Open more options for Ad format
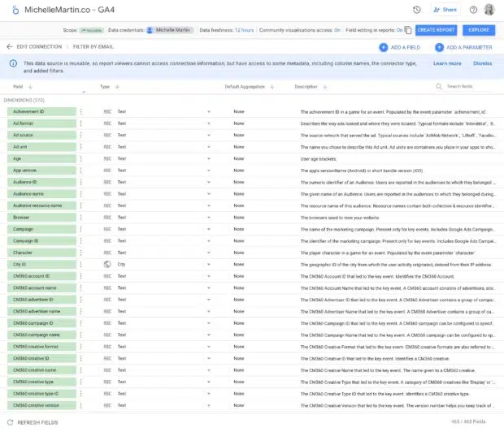 [80, 123]
